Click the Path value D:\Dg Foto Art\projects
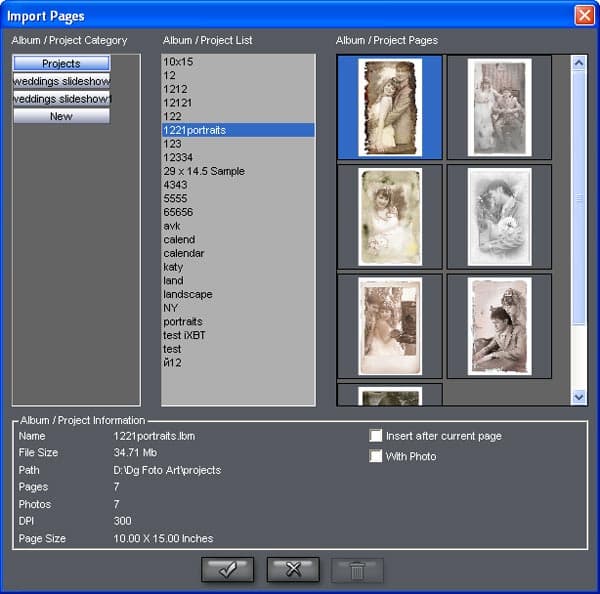 coord(167,470)
